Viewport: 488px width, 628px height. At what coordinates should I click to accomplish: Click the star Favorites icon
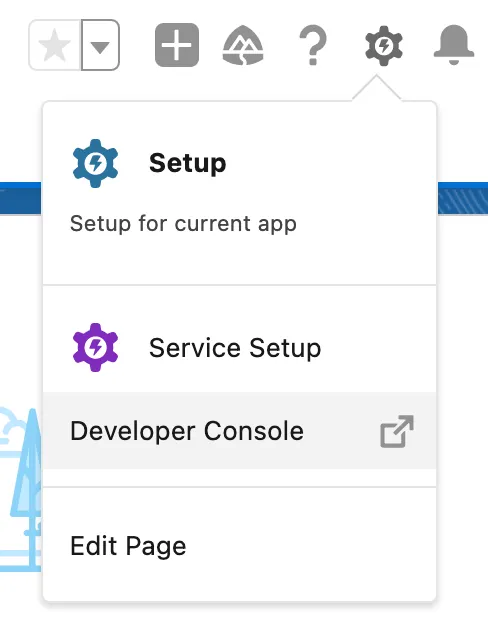coord(55,45)
